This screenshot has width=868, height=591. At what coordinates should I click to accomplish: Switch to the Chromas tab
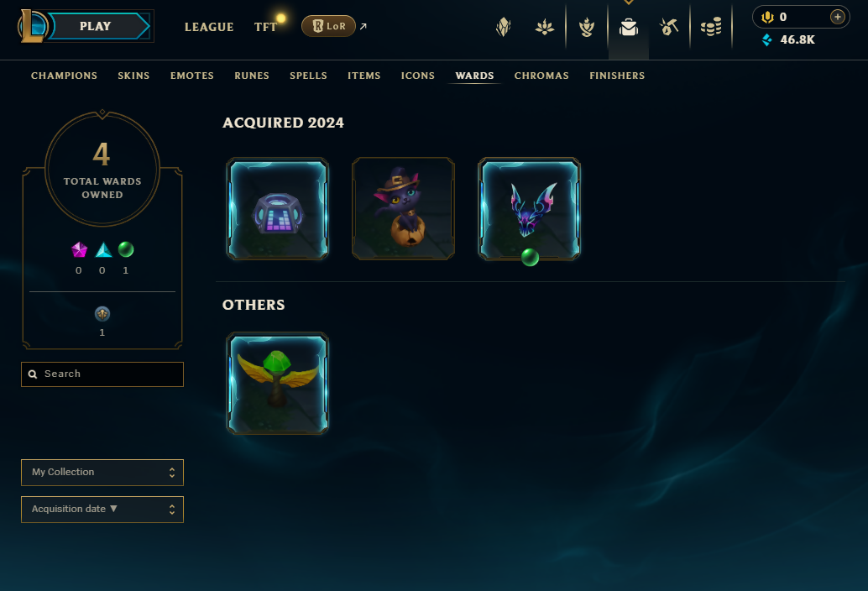point(541,76)
